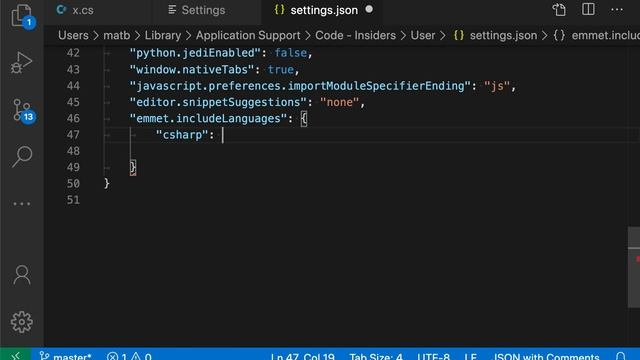Change indentation via Tab Size: 4

coord(376,356)
